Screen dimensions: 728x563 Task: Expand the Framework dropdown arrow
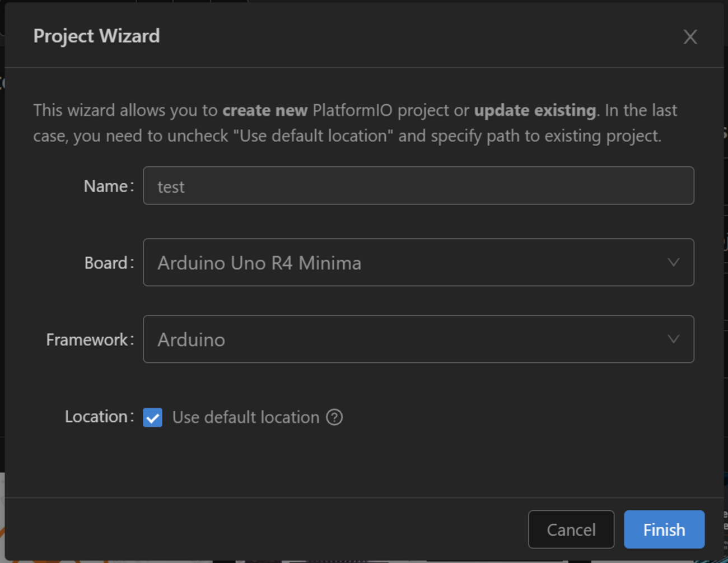(x=673, y=339)
